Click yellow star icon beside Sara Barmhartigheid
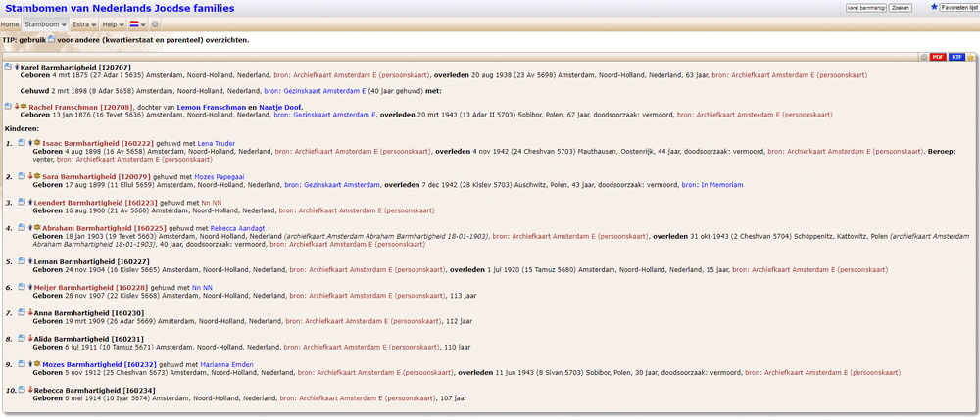The image size is (980, 420). [37, 176]
